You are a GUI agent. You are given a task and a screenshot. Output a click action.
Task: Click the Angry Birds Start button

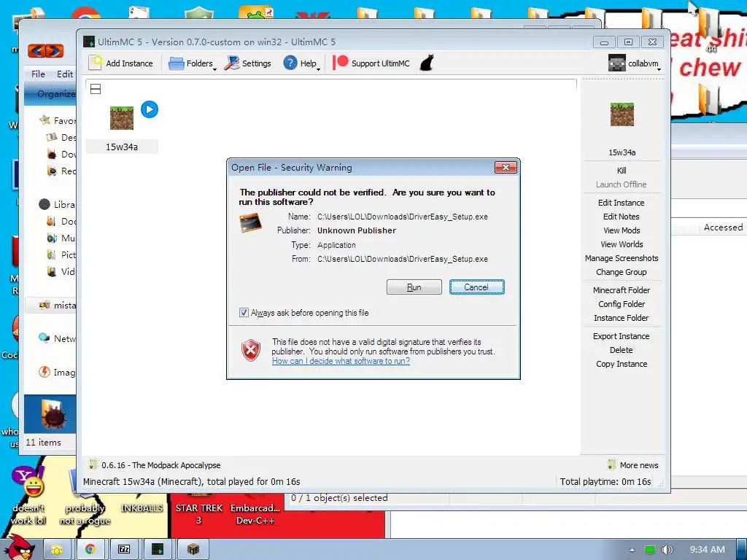(x=21, y=548)
